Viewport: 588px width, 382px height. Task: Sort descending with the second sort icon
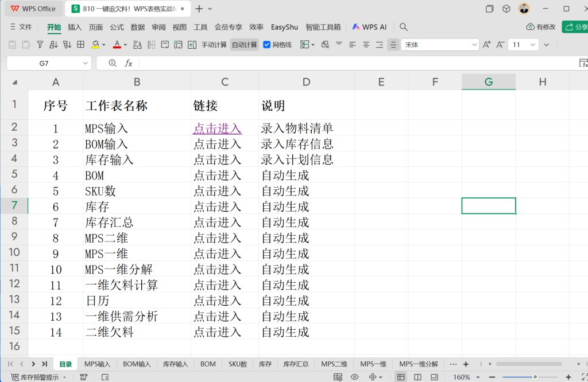click(x=67, y=45)
